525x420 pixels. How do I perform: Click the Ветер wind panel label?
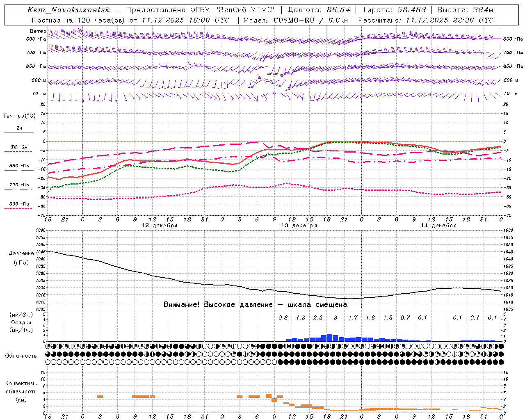[38, 31]
